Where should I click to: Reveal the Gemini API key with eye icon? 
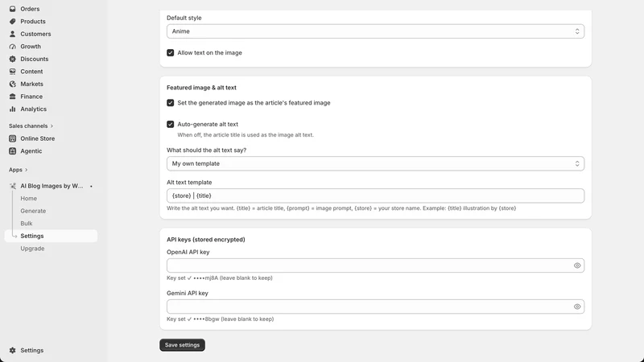(577, 306)
